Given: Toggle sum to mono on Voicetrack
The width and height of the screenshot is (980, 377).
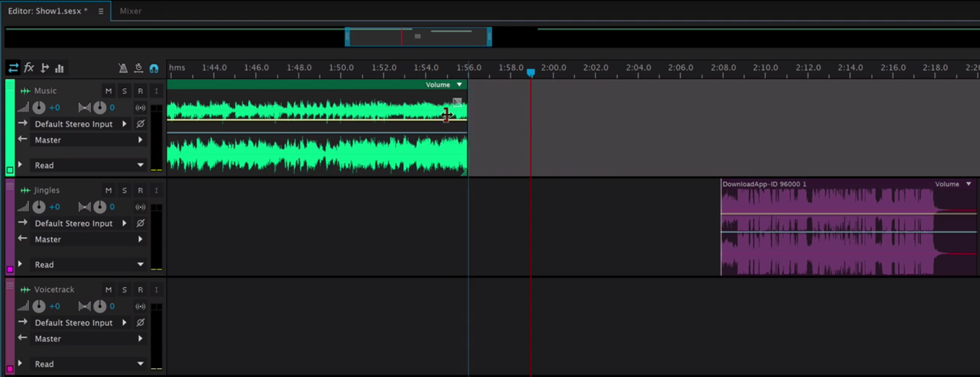Looking at the screenshot, I should 140,306.
